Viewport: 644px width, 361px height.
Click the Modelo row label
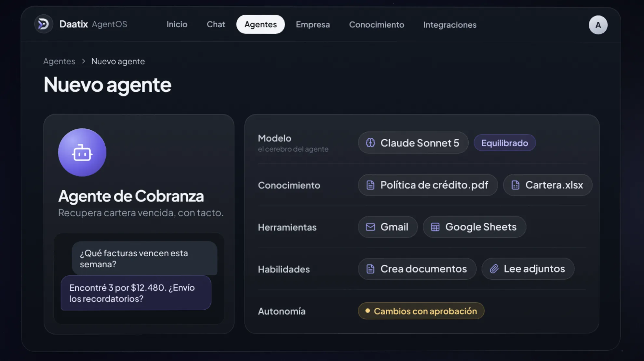(275, 138)
